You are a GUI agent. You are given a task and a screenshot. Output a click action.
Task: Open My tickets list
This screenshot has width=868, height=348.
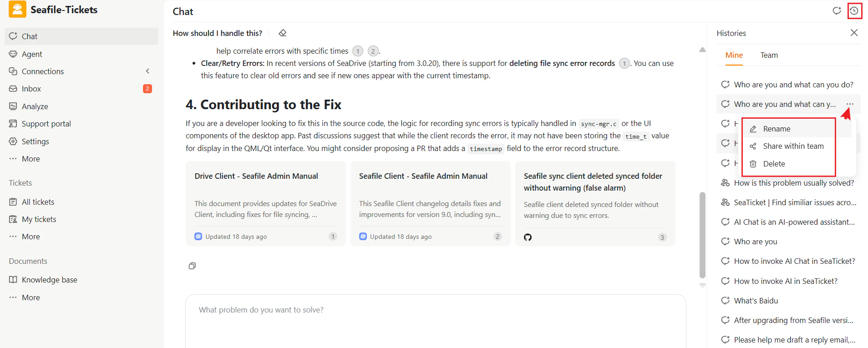coord(81,219)
